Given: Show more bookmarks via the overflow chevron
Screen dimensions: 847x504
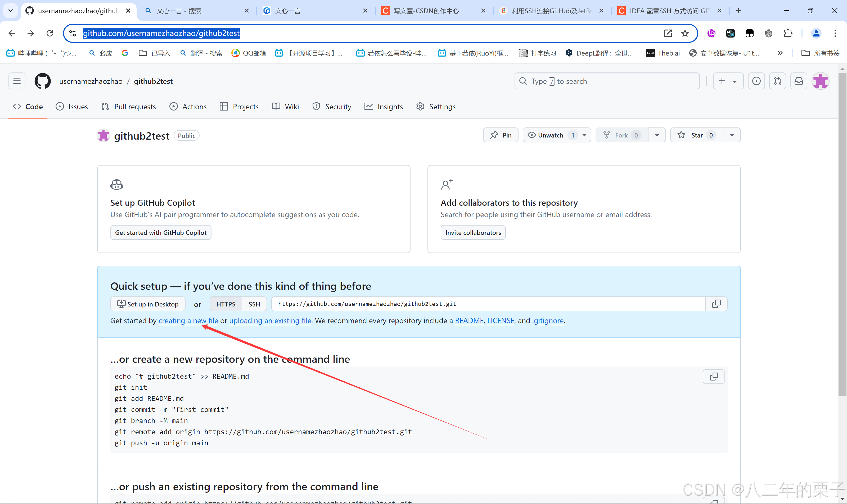Looking at the screenshot, I should [780, 53].
